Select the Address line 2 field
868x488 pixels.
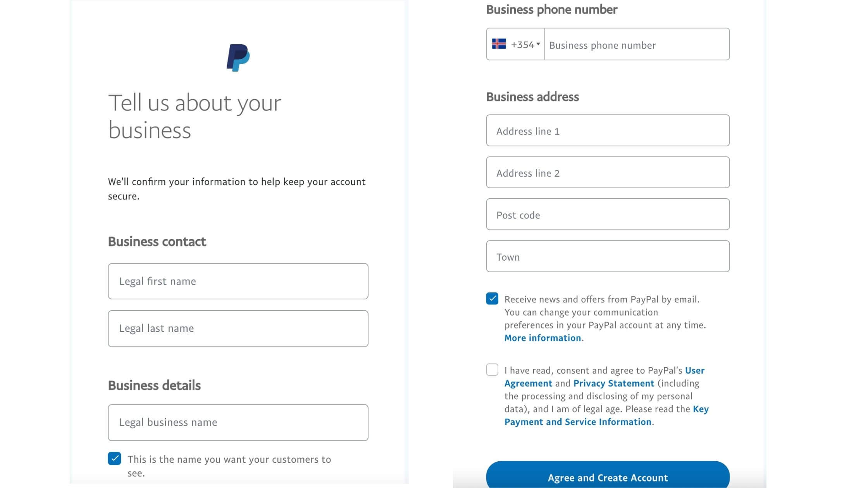click(608, 172)
